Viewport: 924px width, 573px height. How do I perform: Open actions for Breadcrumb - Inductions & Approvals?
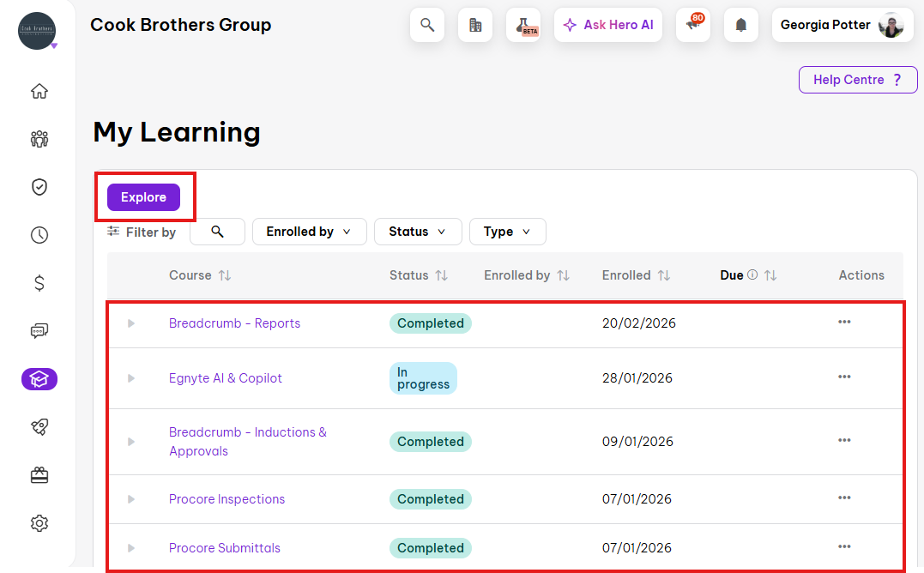click(x=844, y=441)
